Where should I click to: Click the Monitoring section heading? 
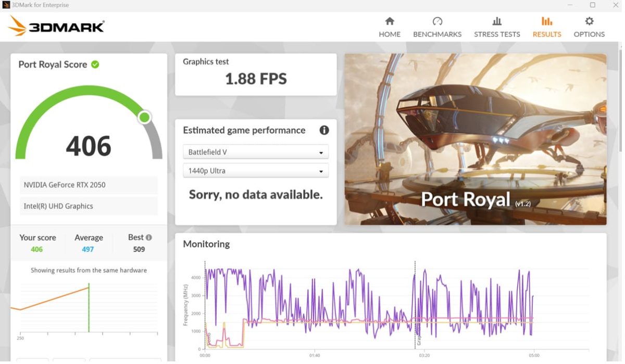pyautogui.click(x=206, y=244)
